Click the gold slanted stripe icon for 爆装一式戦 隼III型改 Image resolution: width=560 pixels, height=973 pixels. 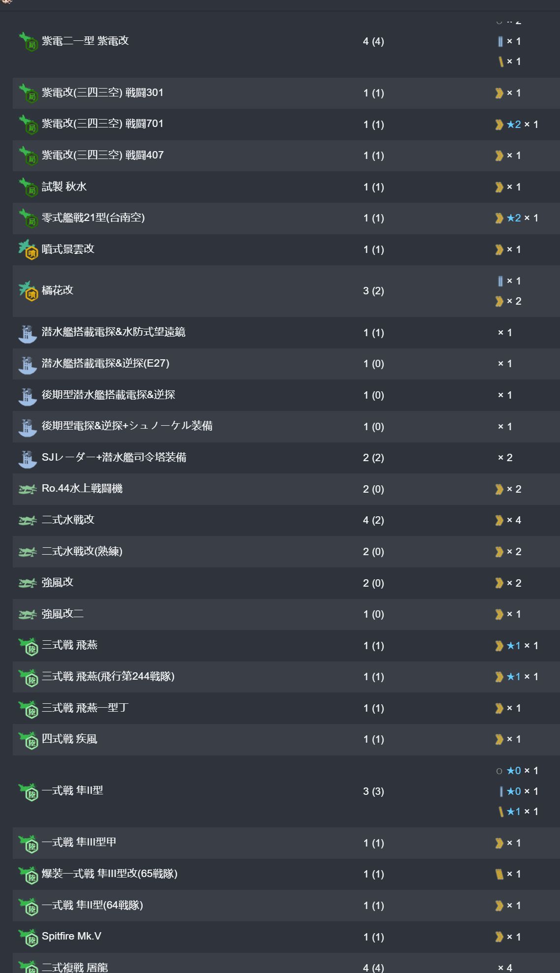499,874
